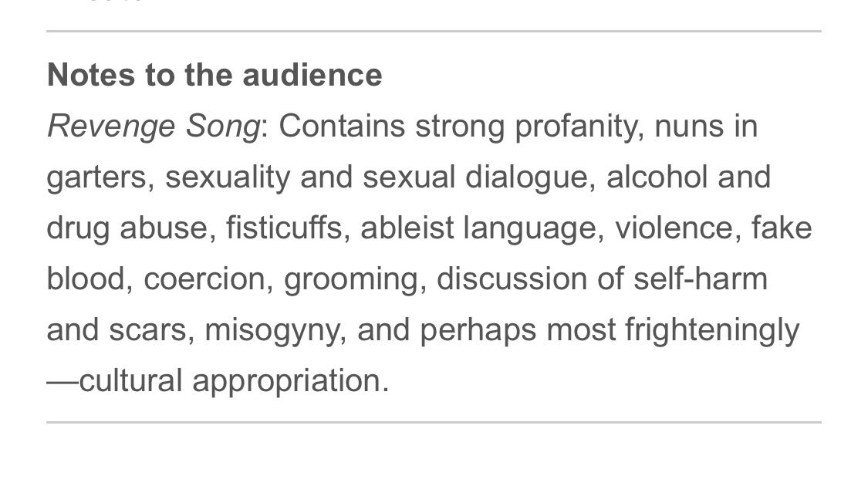Viewport: 868px width, 493px height.
Task: Click the word "coercion"
Action: [204, 279]
